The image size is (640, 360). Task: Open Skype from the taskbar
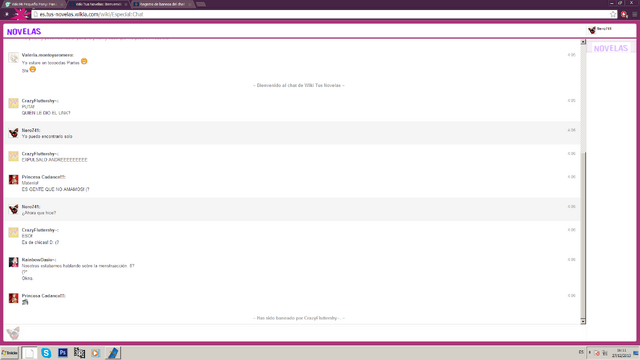(46, 353)
